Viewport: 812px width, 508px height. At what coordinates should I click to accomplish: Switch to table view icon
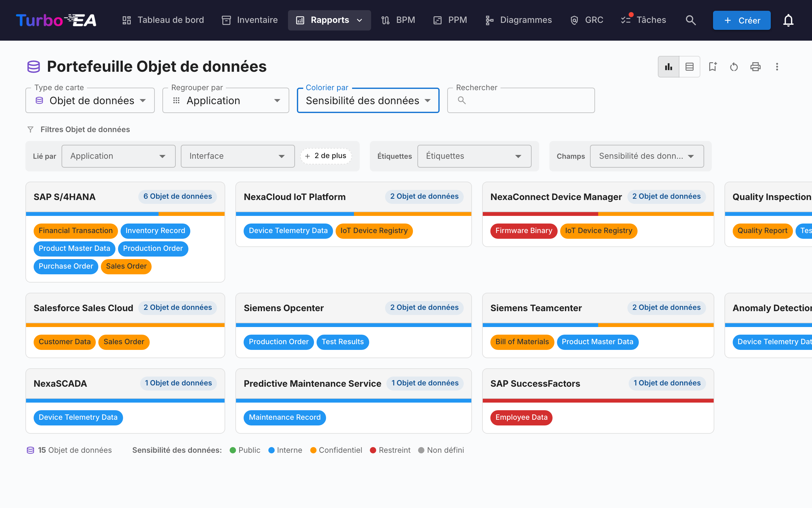point(690,67)
